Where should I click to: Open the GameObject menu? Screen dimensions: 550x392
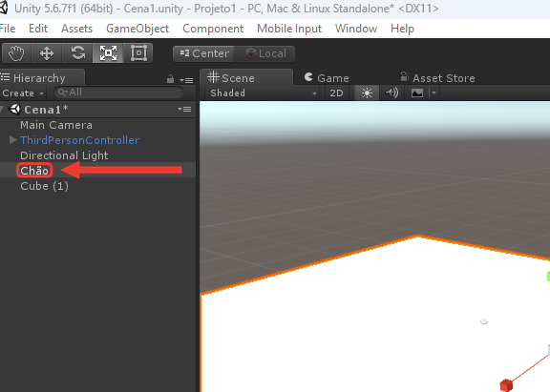tap(137, 29)
